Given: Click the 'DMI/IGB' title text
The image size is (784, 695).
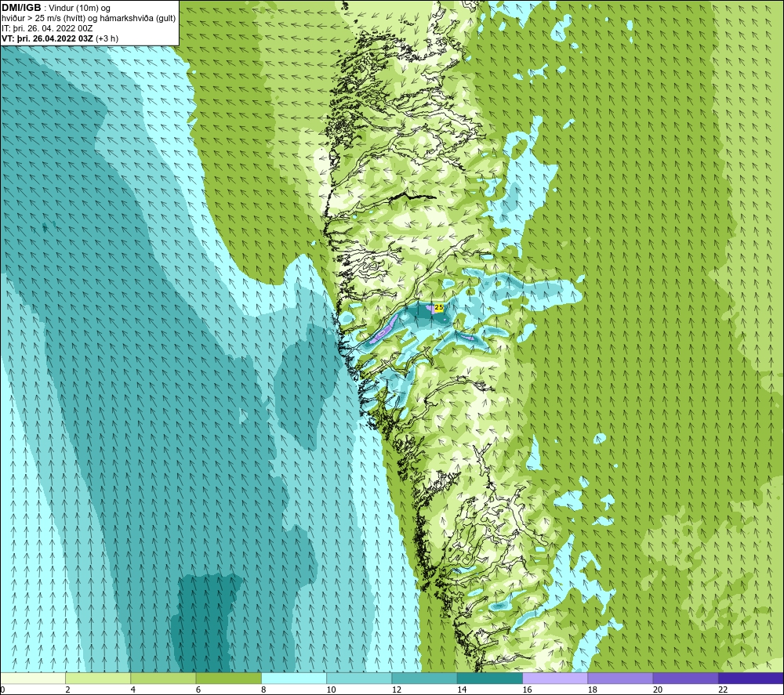Looking at the screenshot, I should tap(21, 8).
